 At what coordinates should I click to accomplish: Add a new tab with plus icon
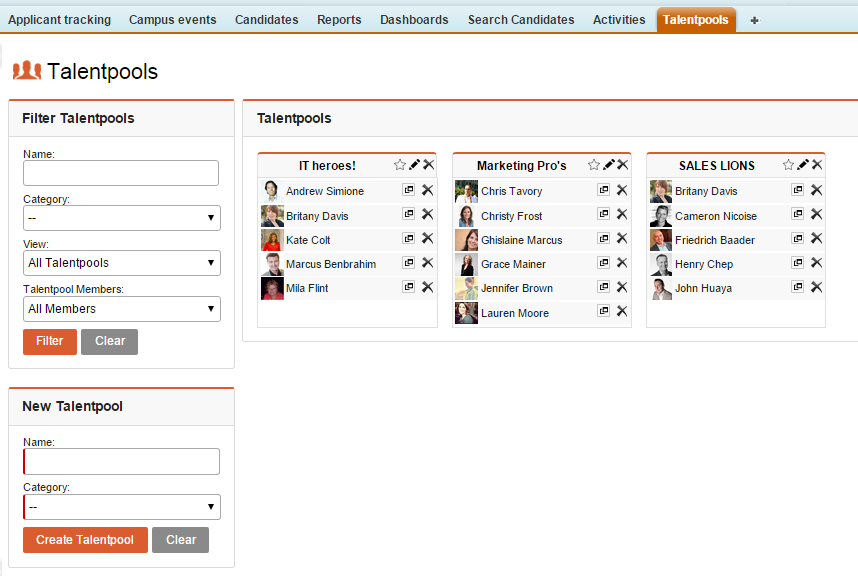click(755, 20)
